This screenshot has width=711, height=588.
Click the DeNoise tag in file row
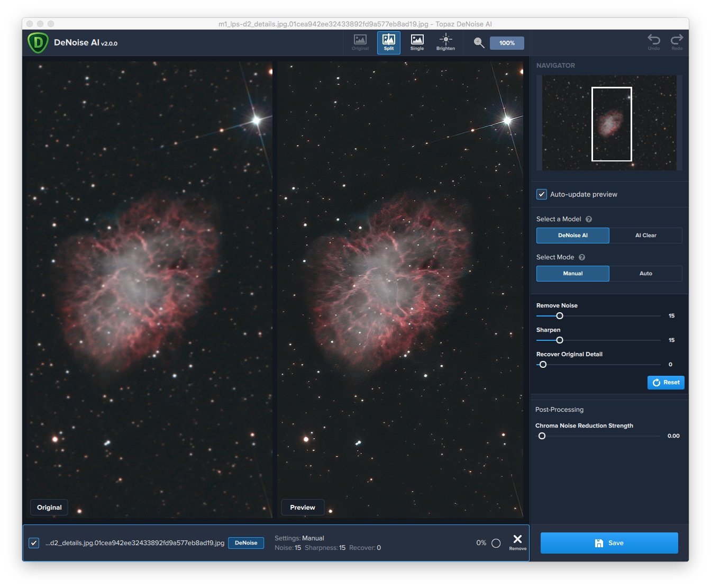246,543
